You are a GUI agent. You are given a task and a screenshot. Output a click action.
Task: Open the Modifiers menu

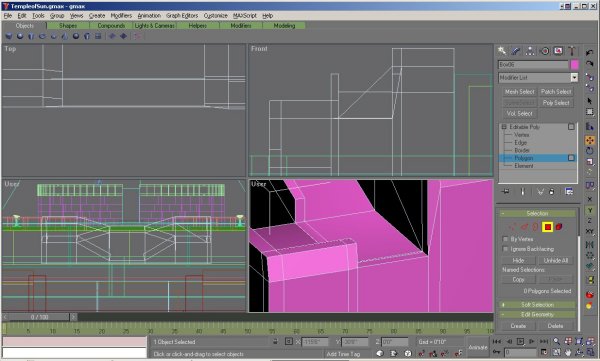pyautogui.click(x=121, y=16)
